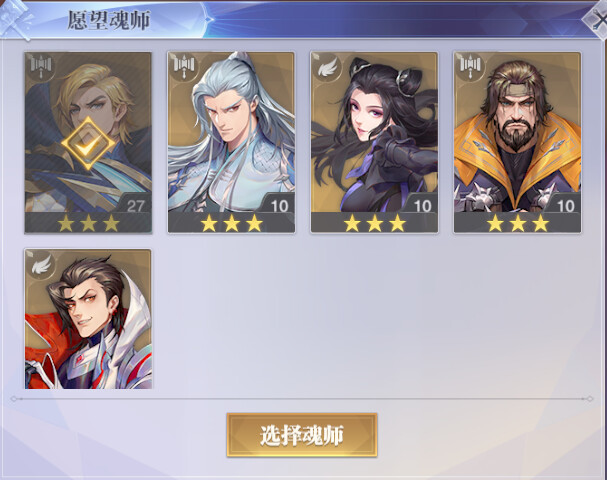607x480 pixels.
Task: Click the level 10 badge on bearded hero
Action: pos(564,205)
